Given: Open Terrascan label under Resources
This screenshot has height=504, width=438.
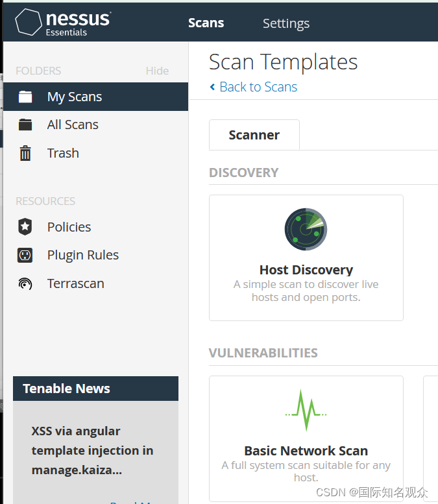Looking at the screenshot, I should [x=75, y=283].
